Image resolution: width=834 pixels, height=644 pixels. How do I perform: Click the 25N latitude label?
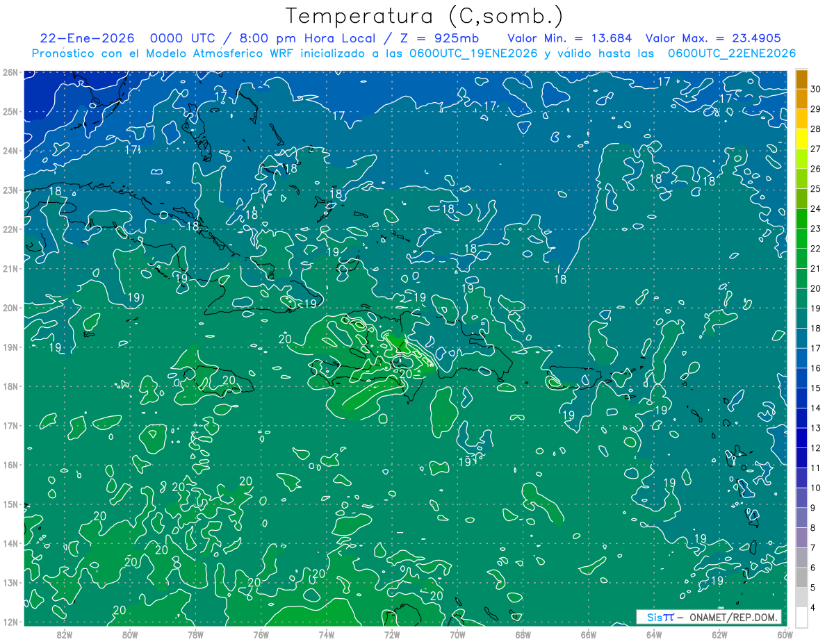10,111
